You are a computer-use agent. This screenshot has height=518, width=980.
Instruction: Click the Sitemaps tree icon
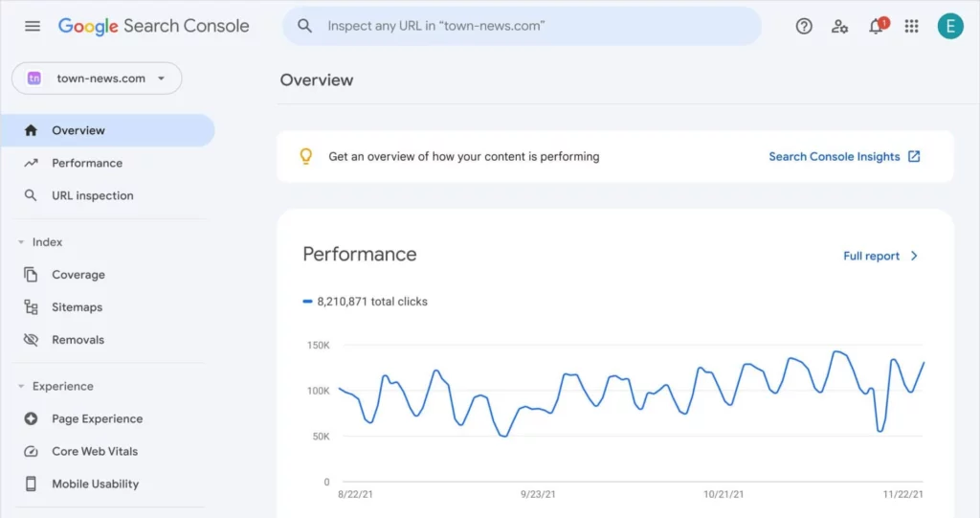coord(31,306)
